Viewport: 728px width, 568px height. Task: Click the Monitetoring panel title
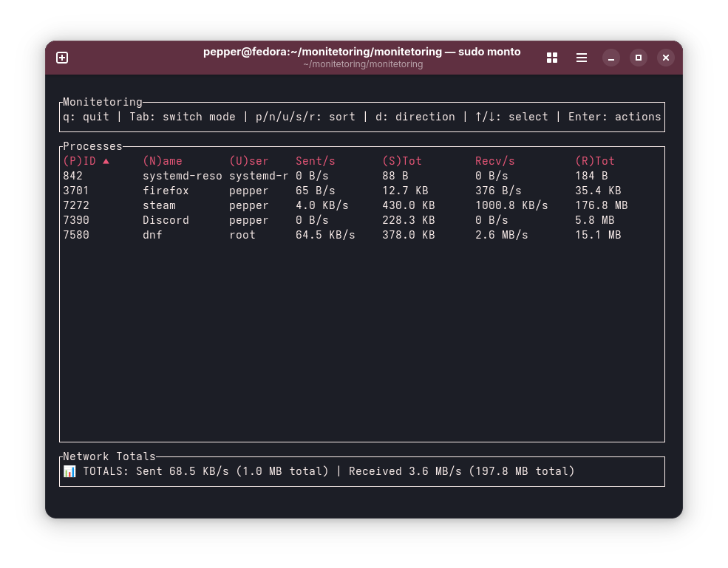[x=103, y=102]
